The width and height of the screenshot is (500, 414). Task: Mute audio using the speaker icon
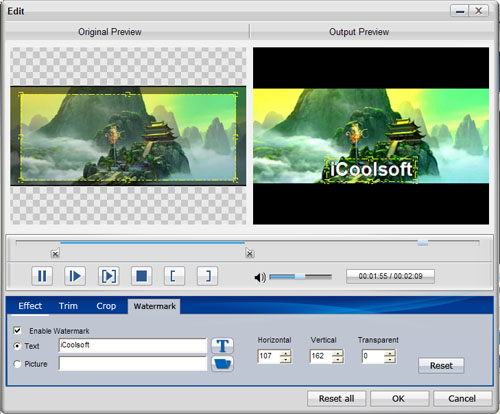click(260, 277)
